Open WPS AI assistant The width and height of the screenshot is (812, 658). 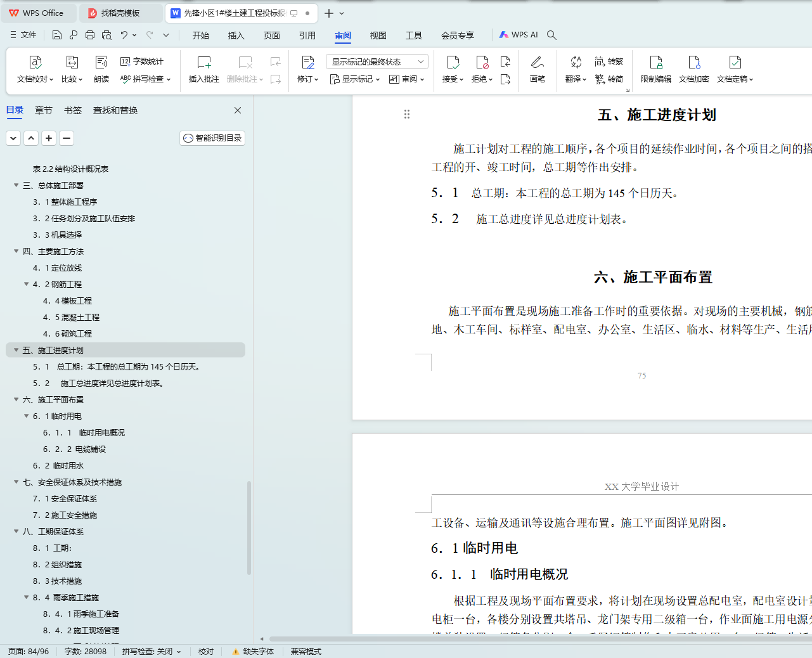[x=519, y=35]
